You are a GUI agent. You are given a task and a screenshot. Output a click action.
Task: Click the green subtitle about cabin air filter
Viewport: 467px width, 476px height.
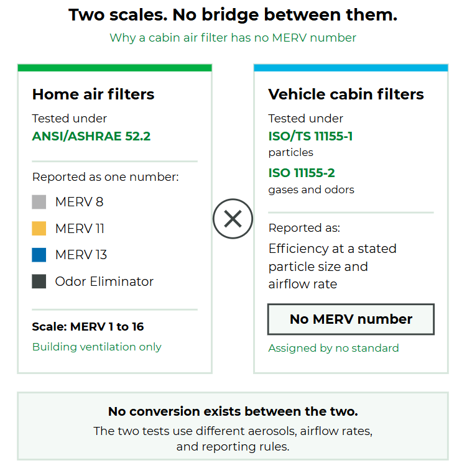point(233,38)
